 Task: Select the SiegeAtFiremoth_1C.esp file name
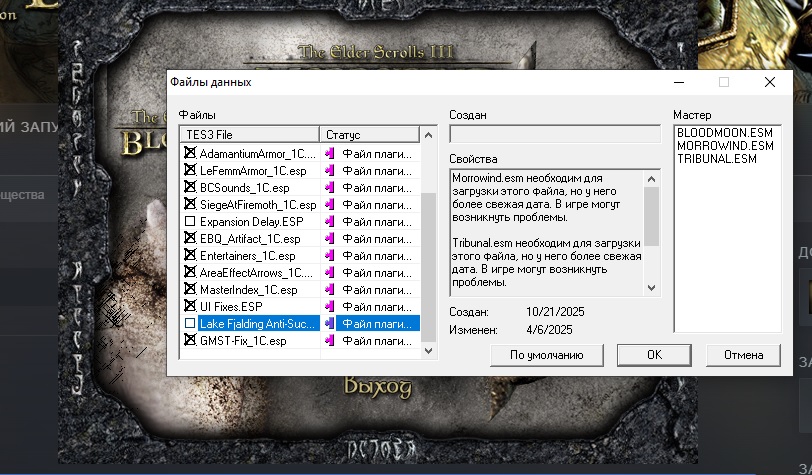[258, 205]
